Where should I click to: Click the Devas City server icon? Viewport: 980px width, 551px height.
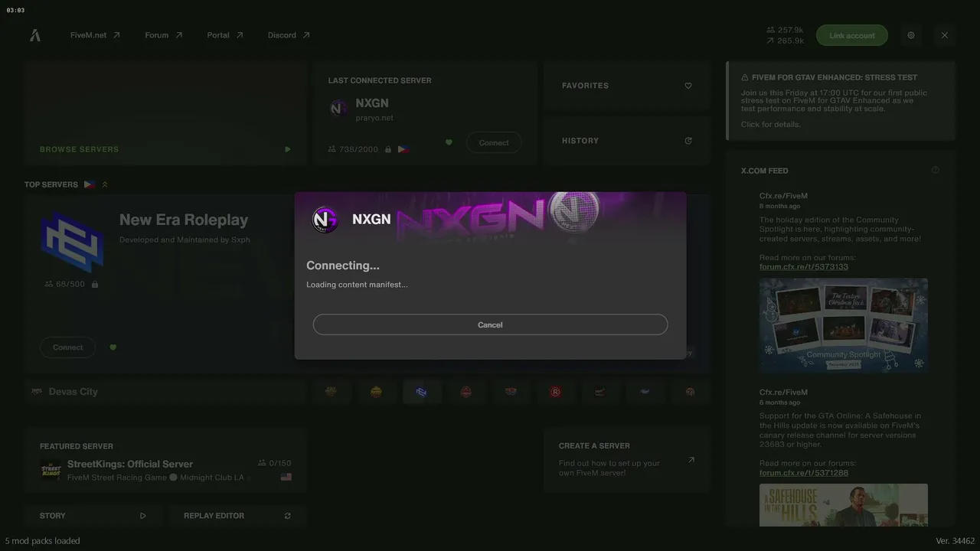pos(37,392)
